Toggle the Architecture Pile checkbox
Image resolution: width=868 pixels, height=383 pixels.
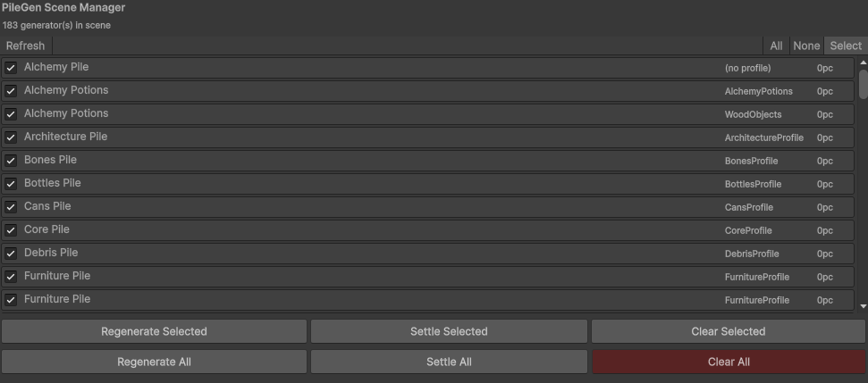(x=11, y=137)
